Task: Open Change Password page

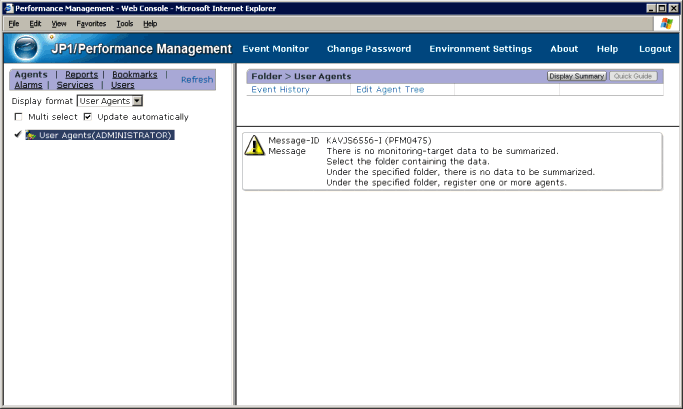Action: click(x=369, y=49)
